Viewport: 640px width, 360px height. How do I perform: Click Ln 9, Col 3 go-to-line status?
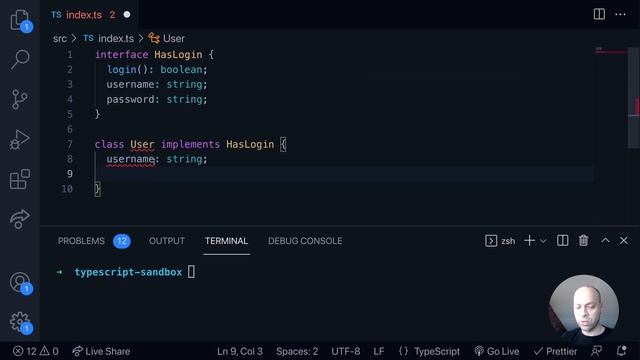(240, 351)
